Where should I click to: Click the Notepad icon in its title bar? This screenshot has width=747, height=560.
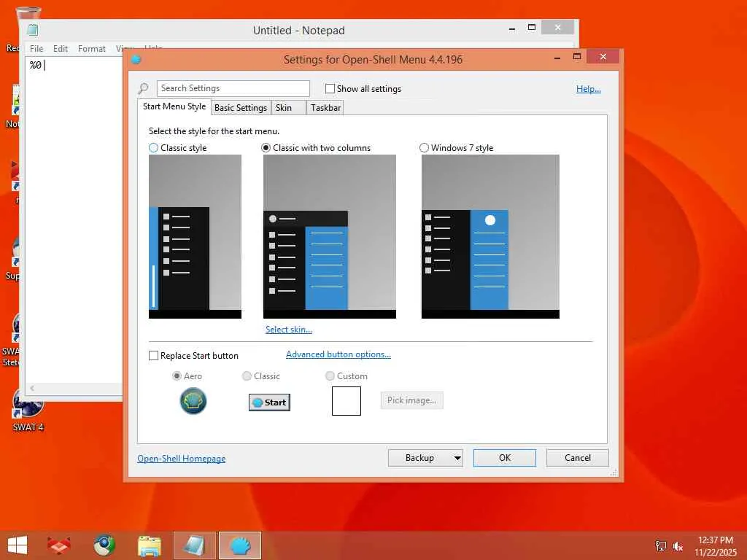[33, 30]
